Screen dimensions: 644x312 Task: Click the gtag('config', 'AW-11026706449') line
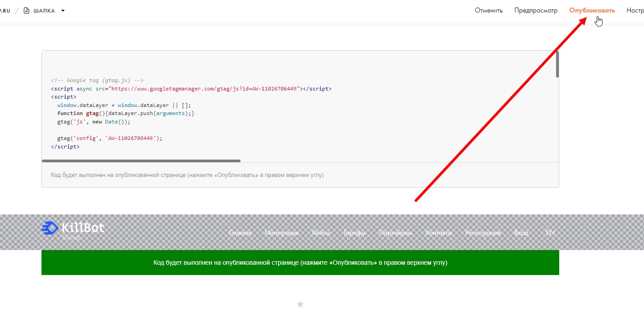(109, 138)
